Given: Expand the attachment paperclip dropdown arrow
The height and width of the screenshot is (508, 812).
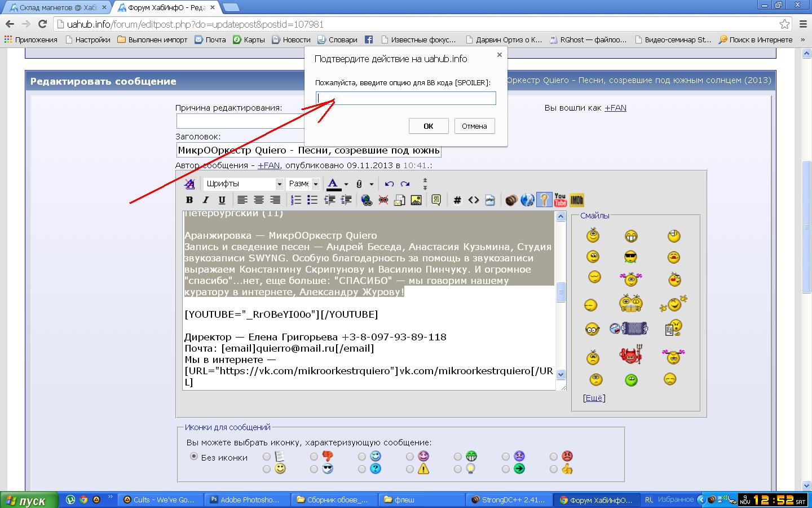Looking at the screenshot, I should pyautogui.click(x=371, y=184).
